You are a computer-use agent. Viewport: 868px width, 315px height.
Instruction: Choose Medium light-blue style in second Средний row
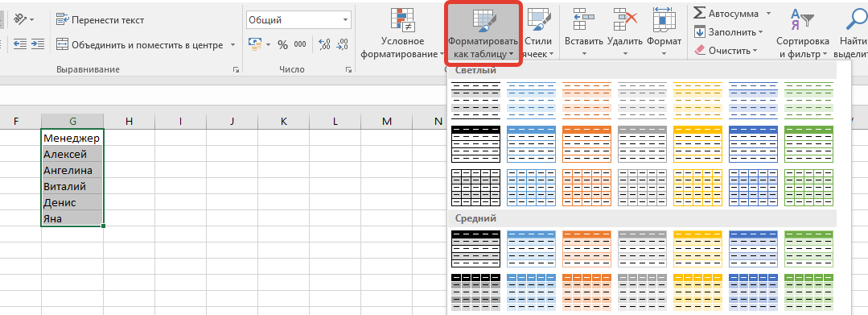click(x=532, y=292)
